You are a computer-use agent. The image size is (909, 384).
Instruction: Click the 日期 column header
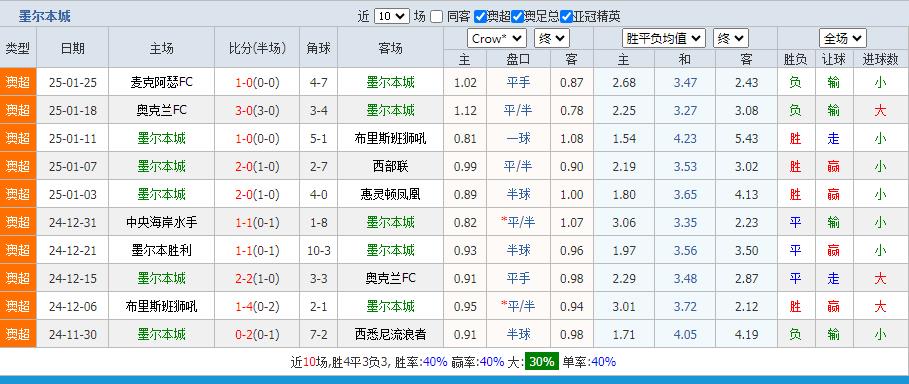72,48
